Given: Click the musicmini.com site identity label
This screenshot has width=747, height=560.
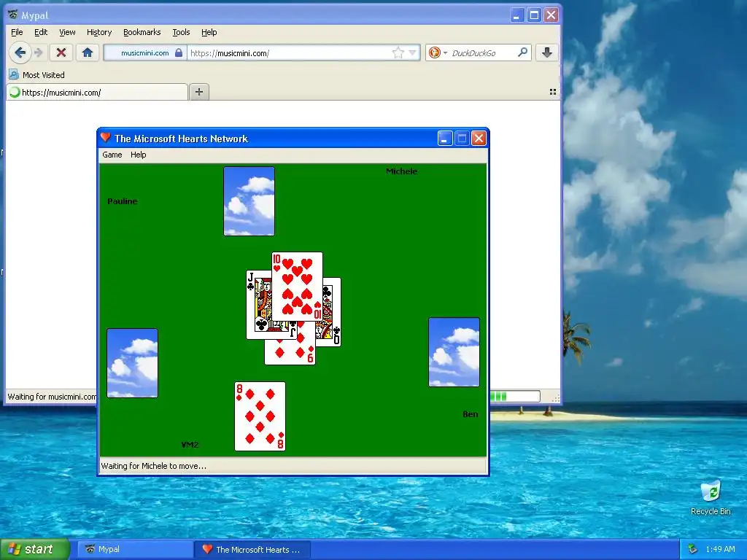Looking at the screenshot, I should [145, 52].
